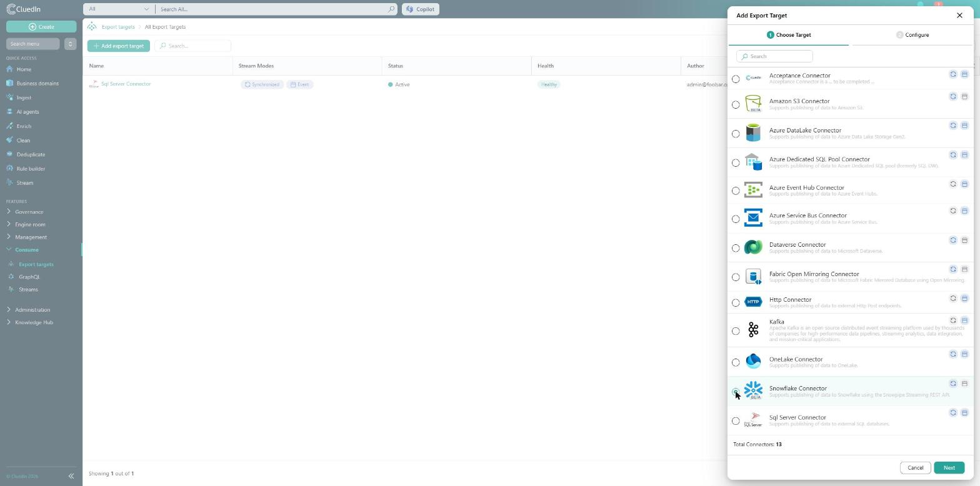Select the Dataverse Connector radio button
The height and width of the screenshot is (486, 980).
(736, 249)
